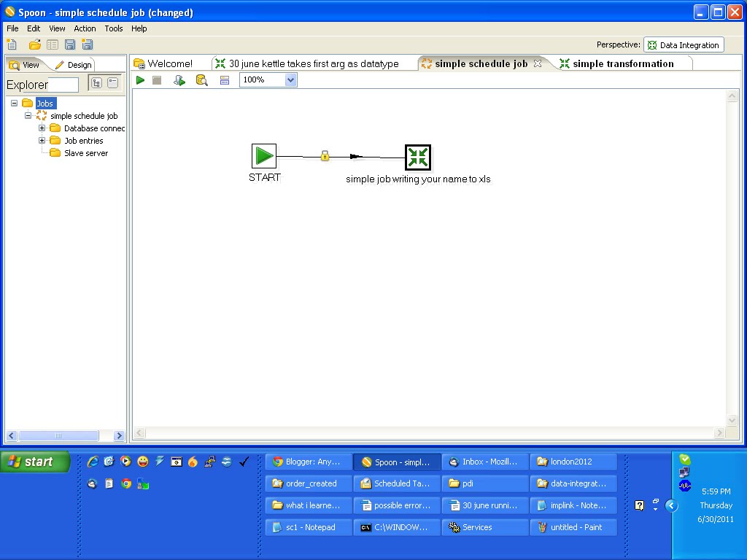This screenshot has width=747, height=560.
Task: Expand the Database connections node
Action: (x=44, y=128)
